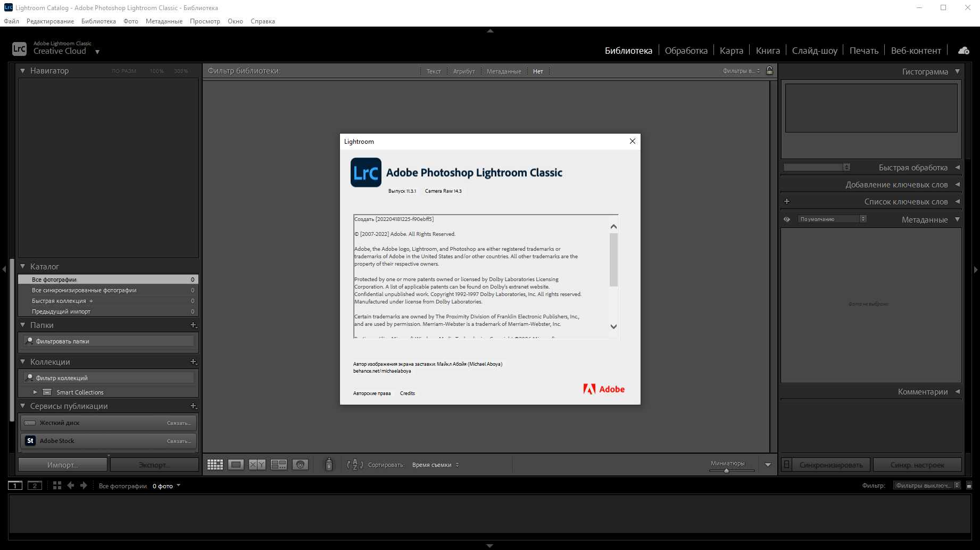Collapse the Каталог panel

22,266
